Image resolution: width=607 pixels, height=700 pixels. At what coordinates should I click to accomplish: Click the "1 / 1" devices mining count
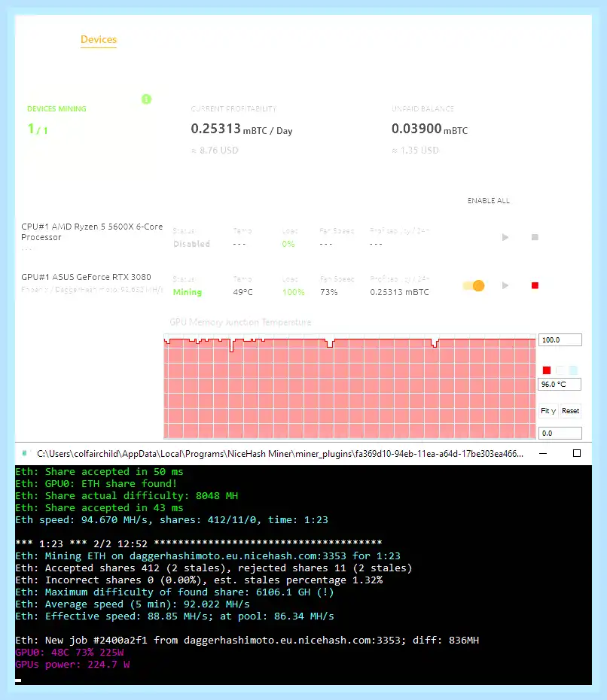(x=38, y=129)
